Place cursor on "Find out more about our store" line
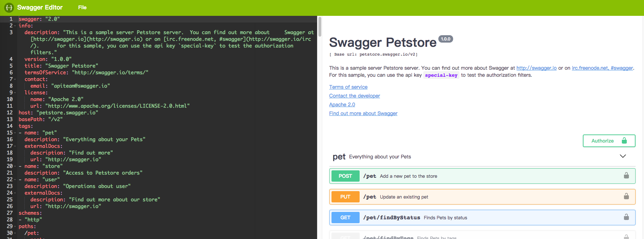The height and width of the screenshot is (239, 644). pos(95,200)
